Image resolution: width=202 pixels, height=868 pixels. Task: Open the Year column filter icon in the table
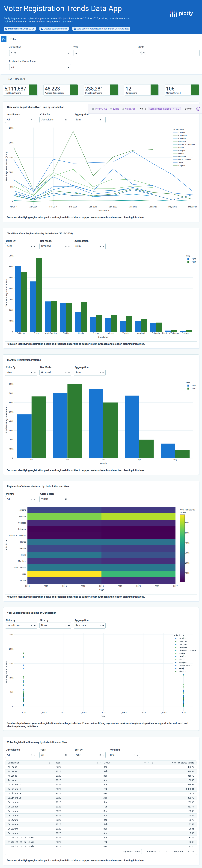coord(97,763)
